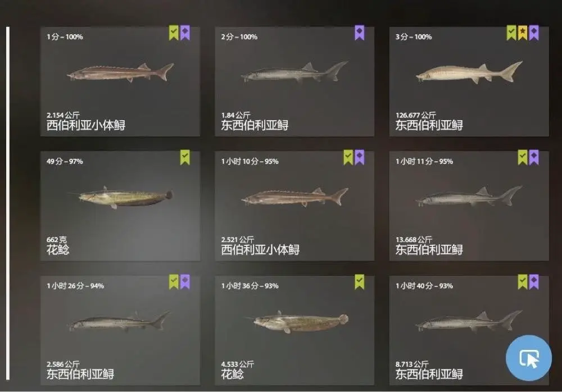Image resolution: width=562 pixels, height=392 pixels.
Task: Click the gold star ribbon on 126.677公斤 card
Action: click(x=523, y=33)
